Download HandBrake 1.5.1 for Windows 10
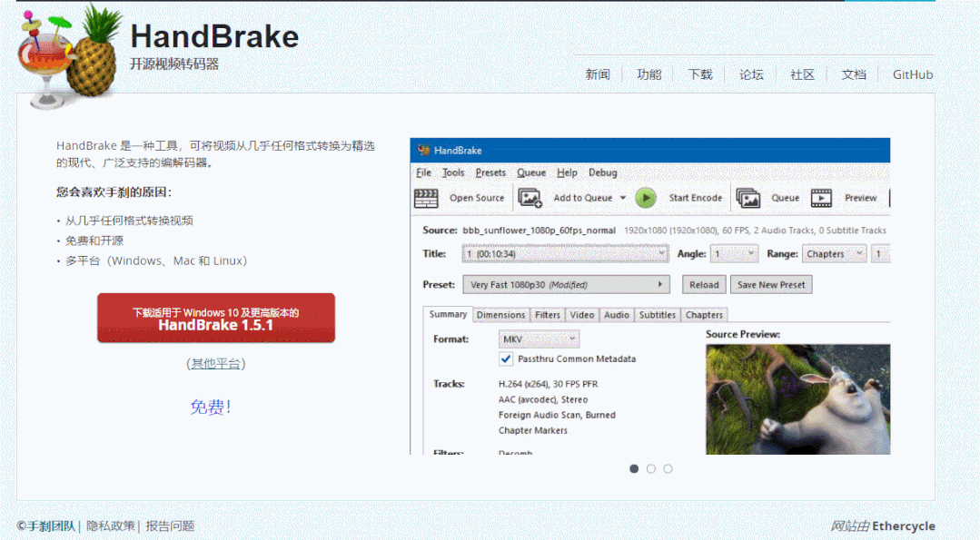This screenshot has width=980, height=540. pyautogui.click(x=215, y=318)
